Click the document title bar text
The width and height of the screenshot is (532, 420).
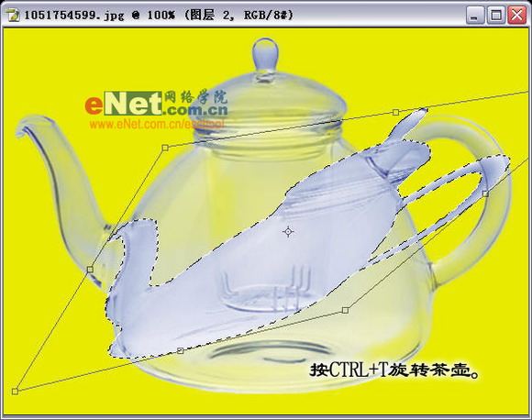(x=159, y=15)
